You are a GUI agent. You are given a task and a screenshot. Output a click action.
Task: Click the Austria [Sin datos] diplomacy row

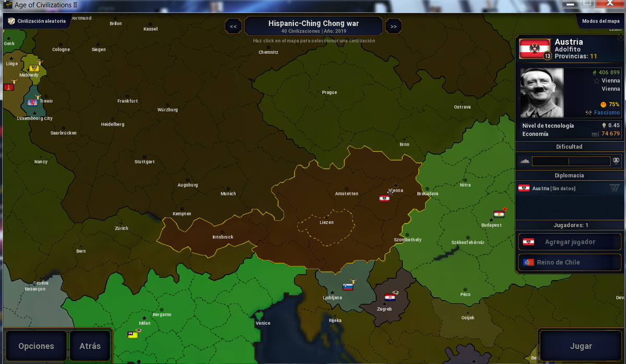click(x=570, y=188)
